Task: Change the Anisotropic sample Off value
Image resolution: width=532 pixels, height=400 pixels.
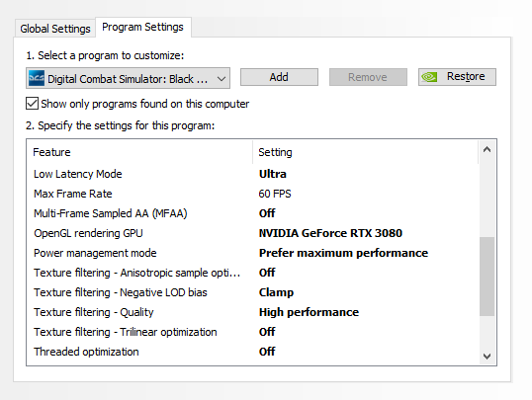Action: pos(267,273)
